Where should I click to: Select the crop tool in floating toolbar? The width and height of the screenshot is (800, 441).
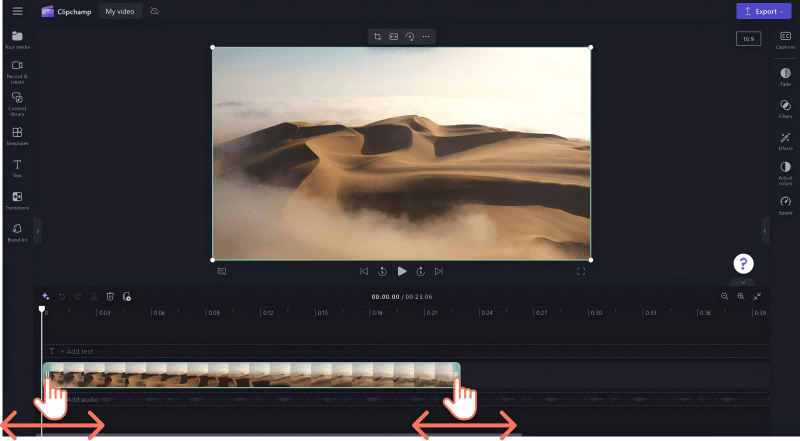pos(377,36)
